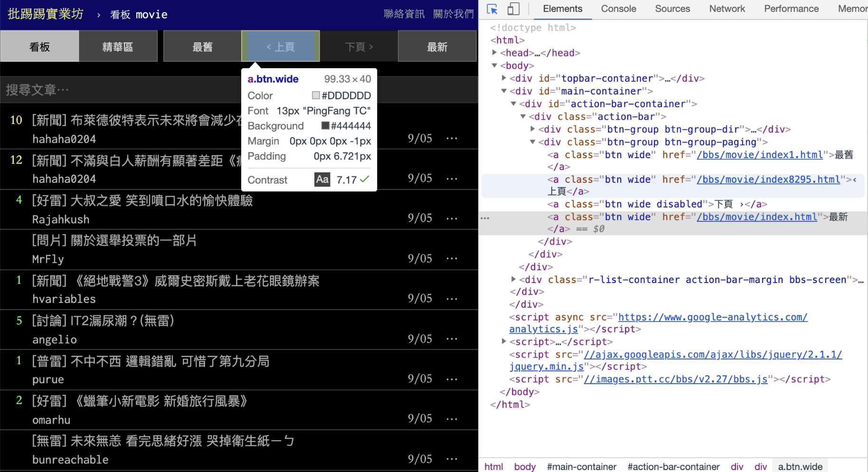Open the 看板 movie breadcrumb link
This screenshot has height=472, width=868.
(x=139, y=15)
